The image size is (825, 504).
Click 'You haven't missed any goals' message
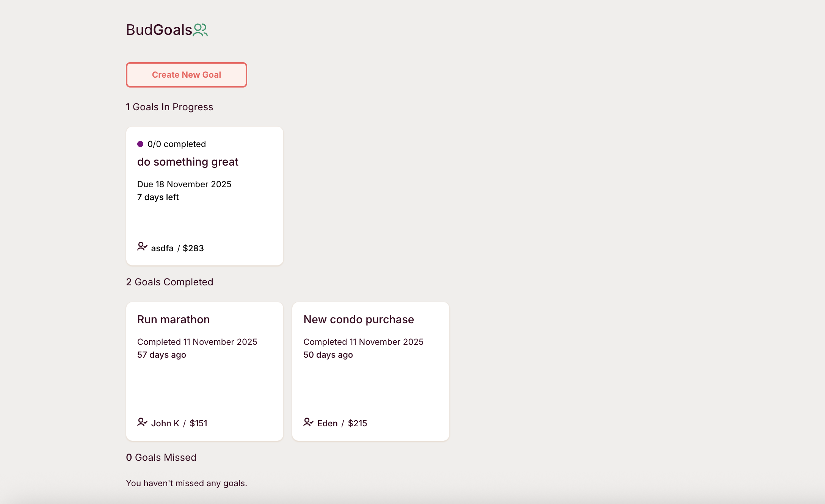pyautogui.click(x=186, y=483)
